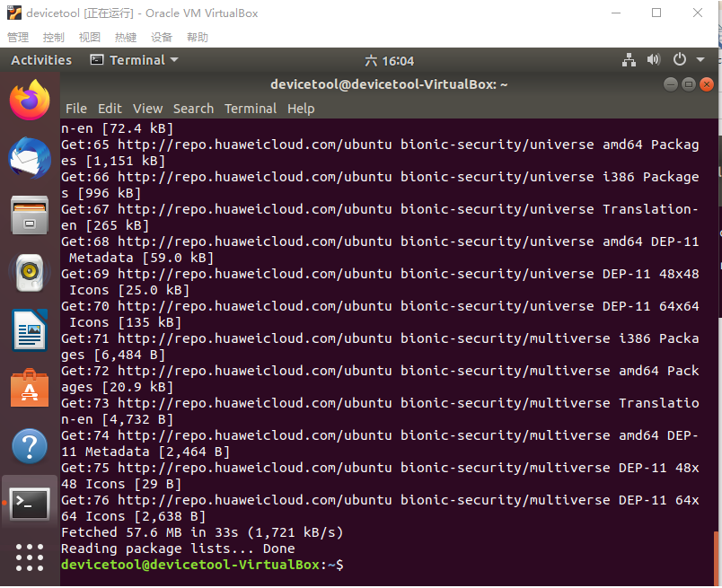Screen dimensions: 722x588
Task: Show Applications grid at dock bottom
Action: pos(30,557)
